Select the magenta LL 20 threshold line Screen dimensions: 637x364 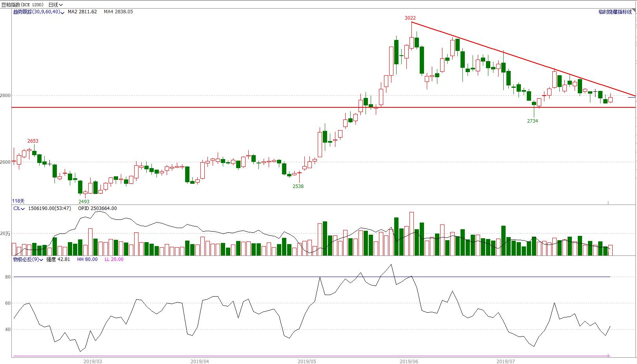click(x=312, y=356)
